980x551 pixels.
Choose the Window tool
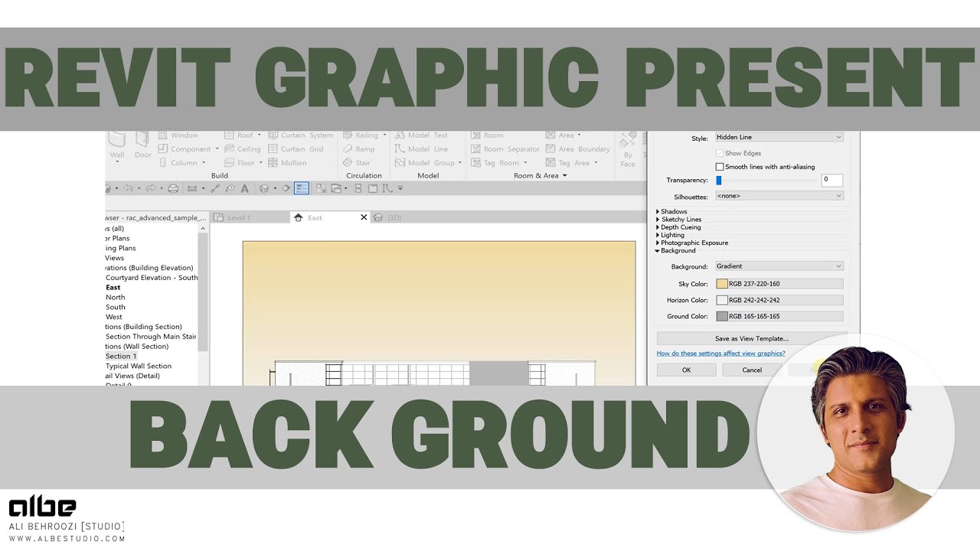point(178,135)
